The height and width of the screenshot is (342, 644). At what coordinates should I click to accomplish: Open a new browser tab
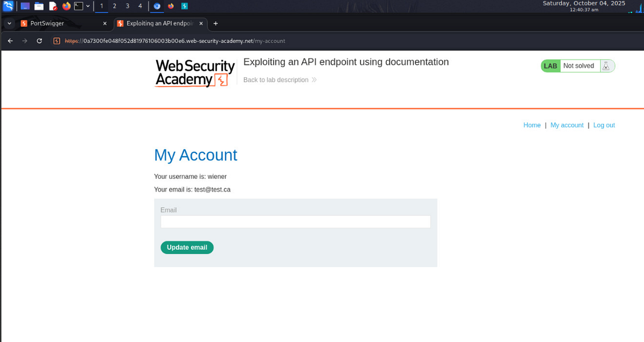pyautogui.click(x=216, y=24)
